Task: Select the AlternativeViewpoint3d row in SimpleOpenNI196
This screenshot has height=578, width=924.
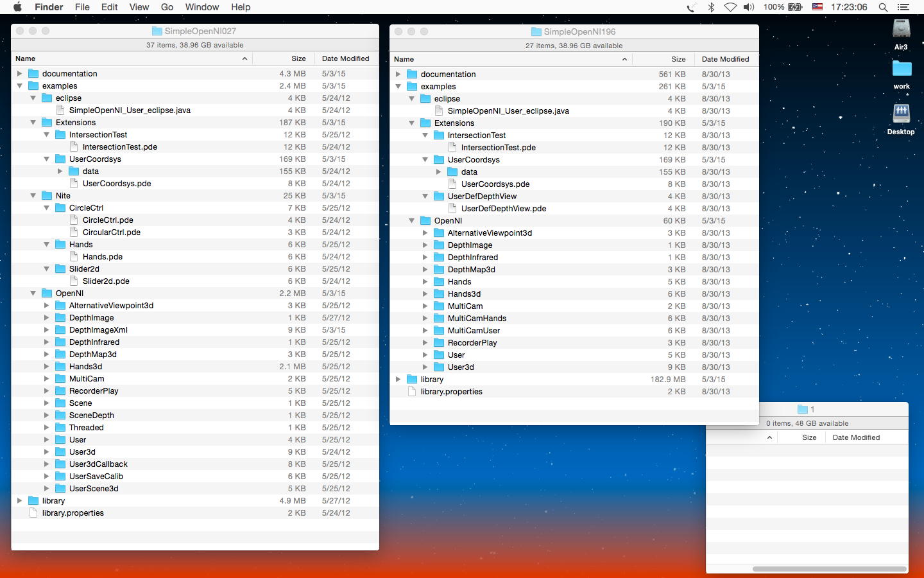Action: [574, 233]
